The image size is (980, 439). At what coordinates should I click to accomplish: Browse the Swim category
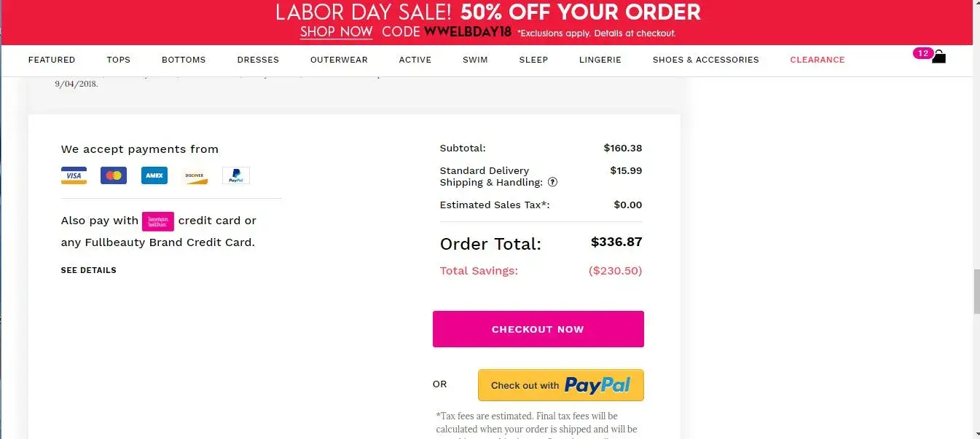pyautogui.click(x=475, y=60)
